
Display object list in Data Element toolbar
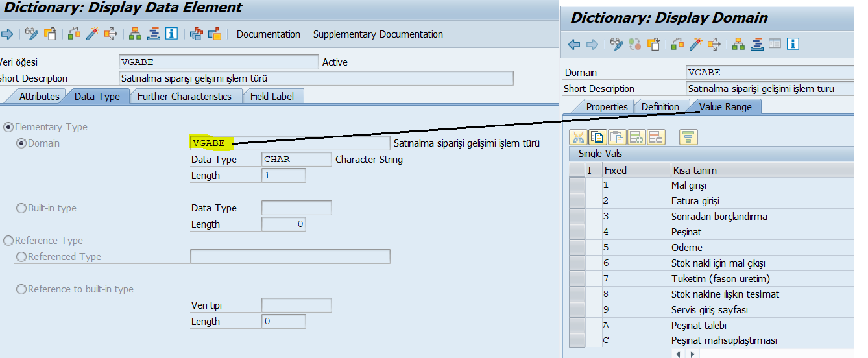pos(153,34)
